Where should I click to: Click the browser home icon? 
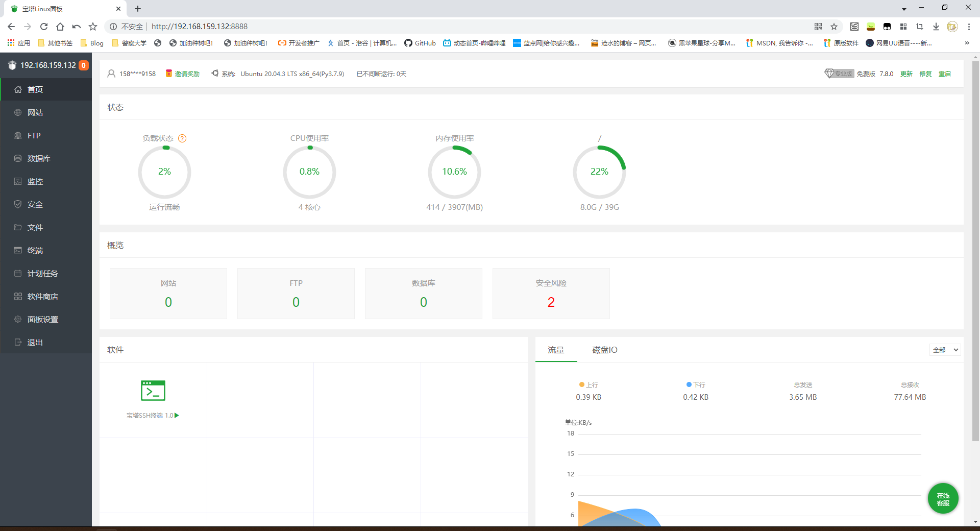pyautogui.click(x=60, y=27)
